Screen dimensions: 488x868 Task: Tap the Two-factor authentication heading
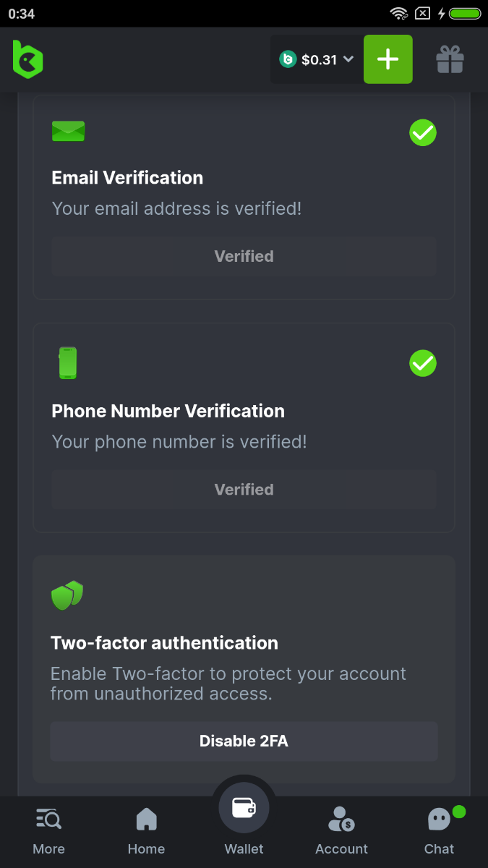[164, 643]
